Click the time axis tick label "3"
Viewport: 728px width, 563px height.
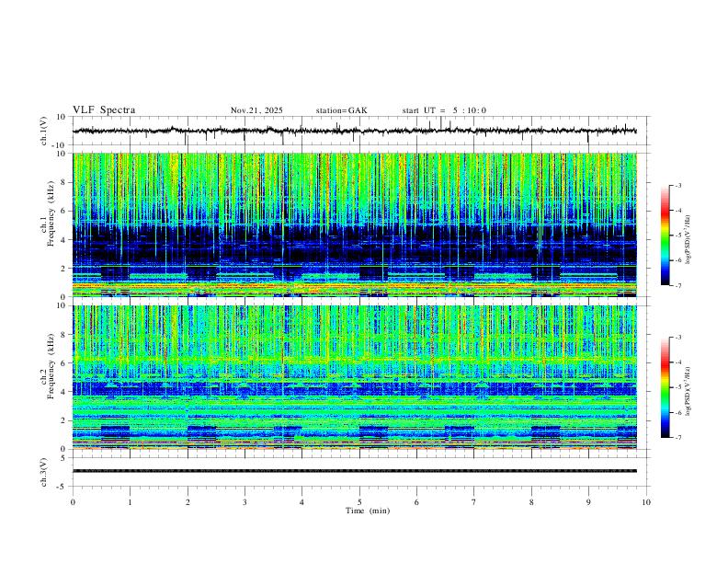(245, 502)
